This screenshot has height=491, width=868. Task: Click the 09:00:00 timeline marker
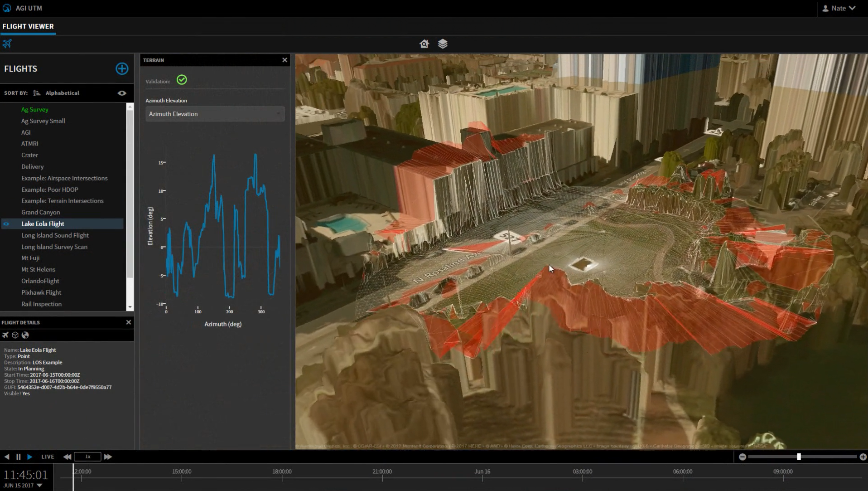pos(783,472)
